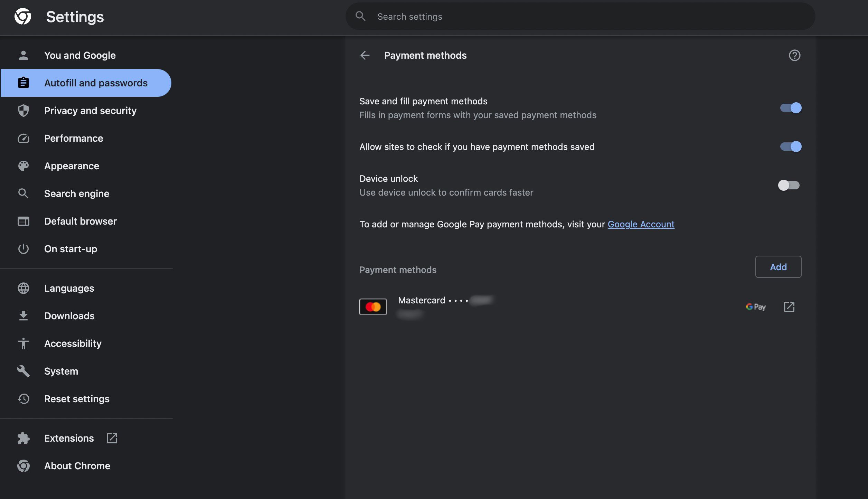
Task: Select Appearance settings
Action: tap(72, 166)
